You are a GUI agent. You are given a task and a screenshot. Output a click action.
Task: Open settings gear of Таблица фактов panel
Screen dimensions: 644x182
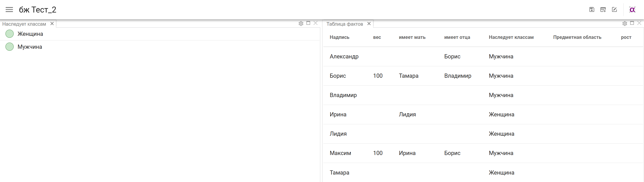(625, 23)
